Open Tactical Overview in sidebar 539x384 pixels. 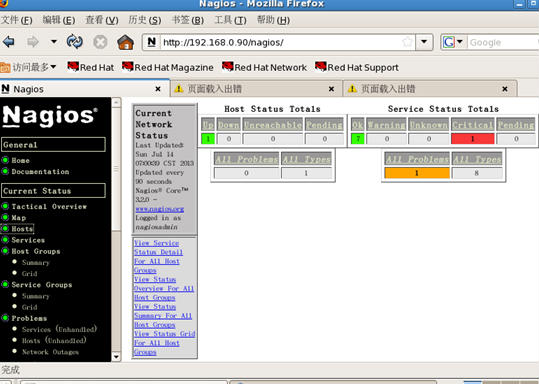pyautogui.click(x=49, y=206)
